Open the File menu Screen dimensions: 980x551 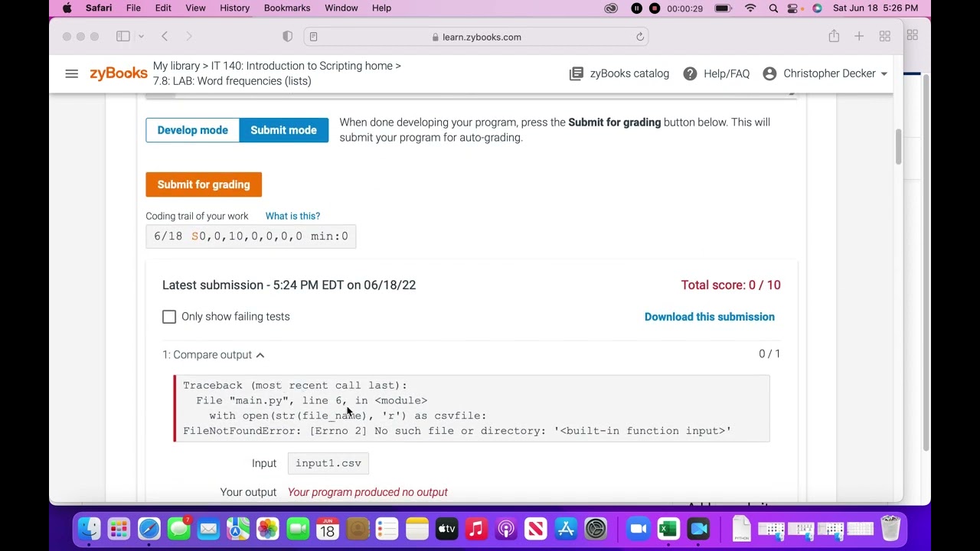[133, 8]
